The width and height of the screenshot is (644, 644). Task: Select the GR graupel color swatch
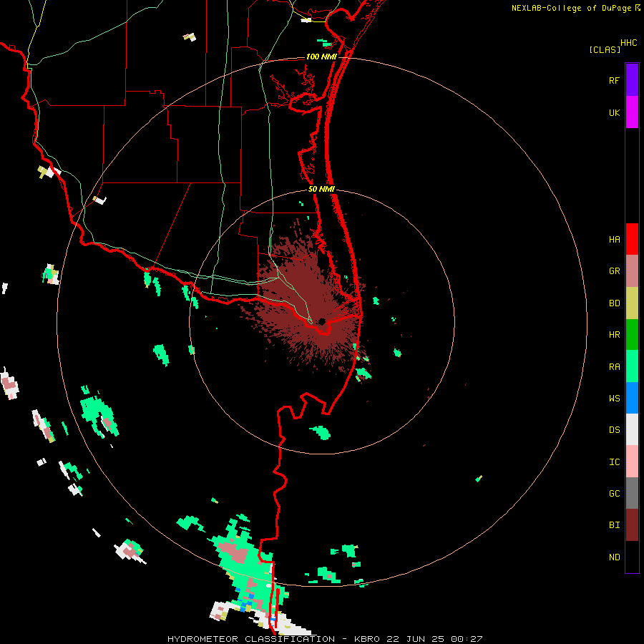632,270
